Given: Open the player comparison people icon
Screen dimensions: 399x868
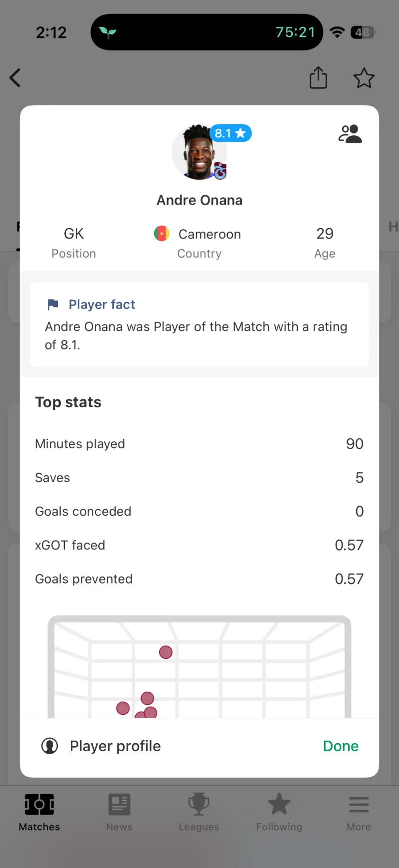Looking at the screenshot, I should (x=350, y=134).
